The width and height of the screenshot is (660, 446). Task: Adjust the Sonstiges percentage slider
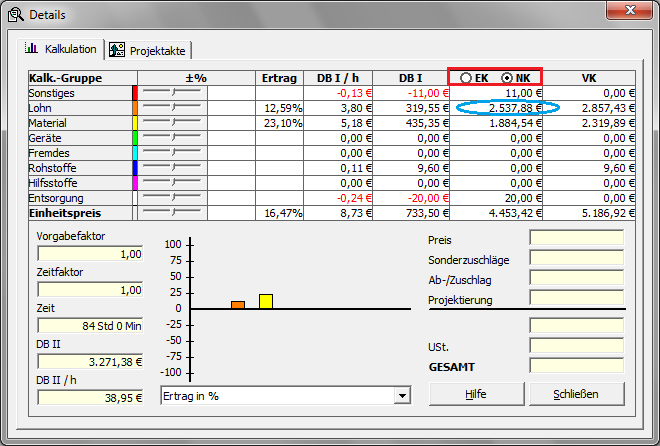(172, 93)
